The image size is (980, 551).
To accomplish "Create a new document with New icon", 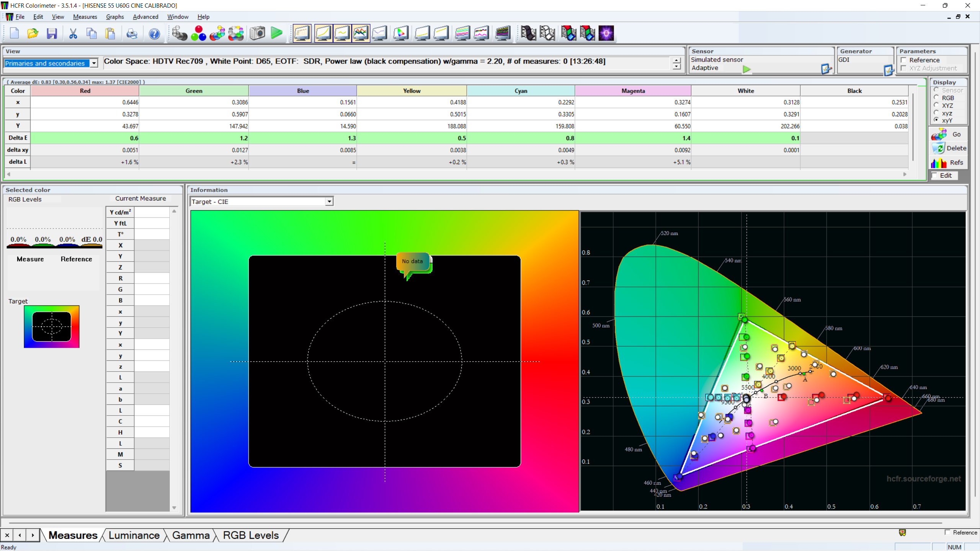I will 15,33.
